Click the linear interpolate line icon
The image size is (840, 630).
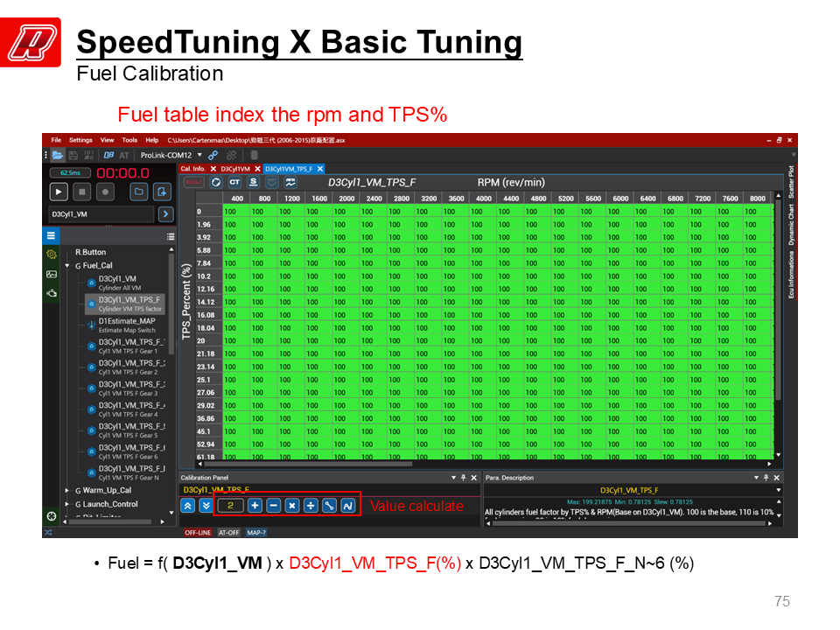(x=330, y=506)
